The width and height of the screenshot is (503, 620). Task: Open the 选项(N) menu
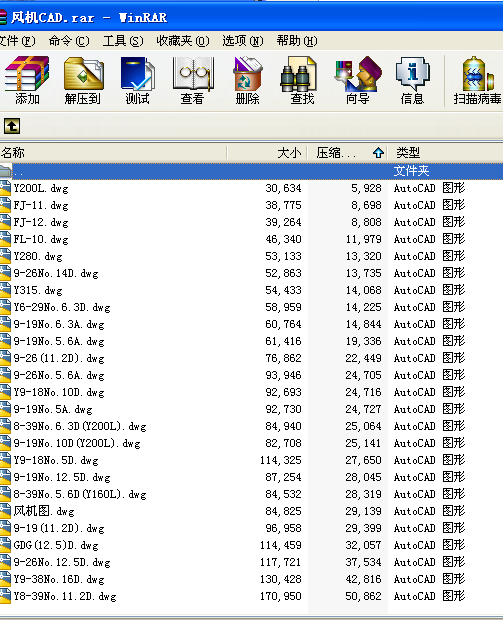(242, 41)
